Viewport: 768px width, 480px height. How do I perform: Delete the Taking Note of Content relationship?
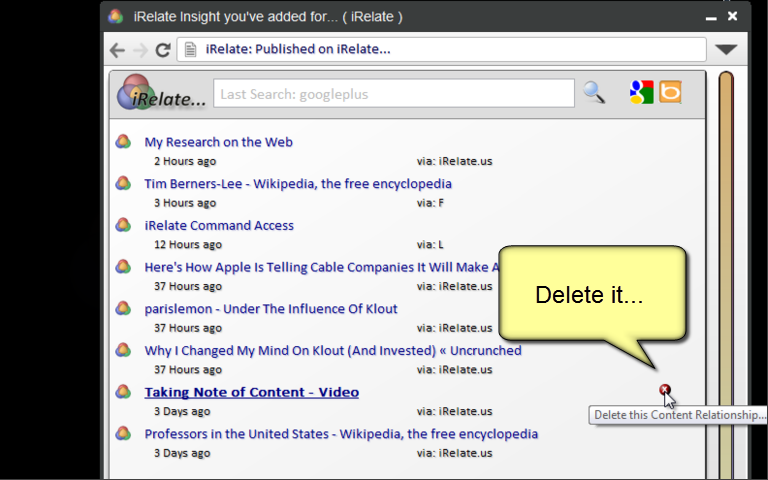click(x=664, y=390)
